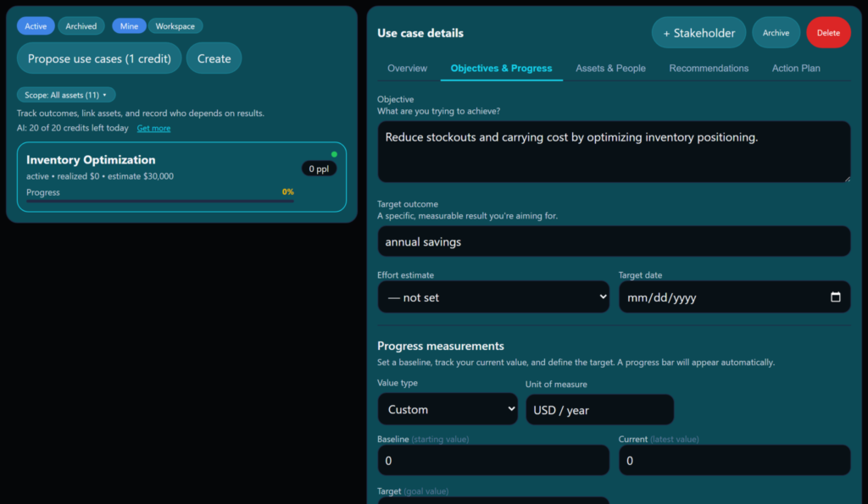
Task: Switch to the Overview tab
Action: click(x=407, y=69)
